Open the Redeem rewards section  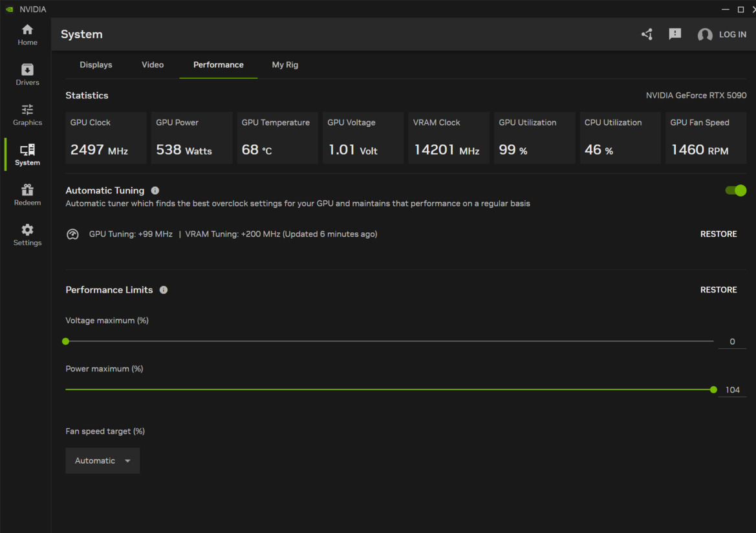point(27,195)
